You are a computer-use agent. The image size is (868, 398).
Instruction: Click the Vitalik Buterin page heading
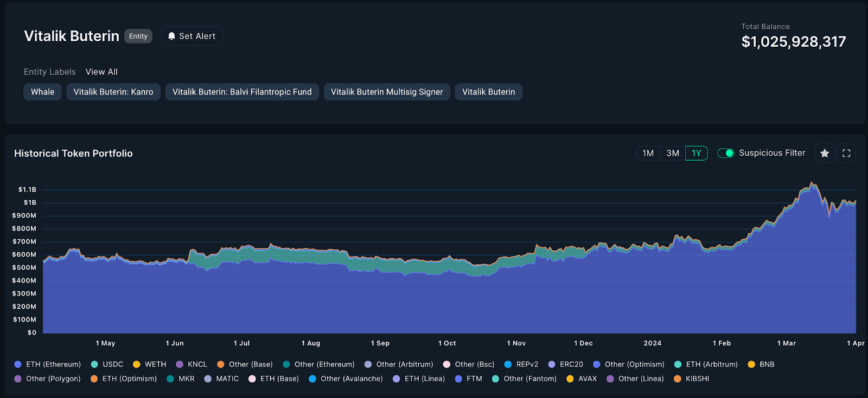click(72, 36)
